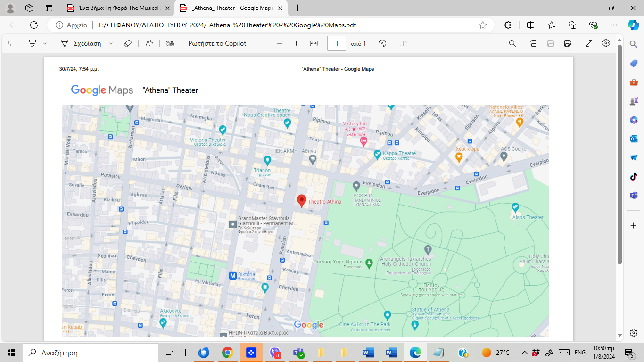The width and height of the screenshot is (644, 362).
Task: Zoom in with the plus button
Action: [x=296, y=43]
